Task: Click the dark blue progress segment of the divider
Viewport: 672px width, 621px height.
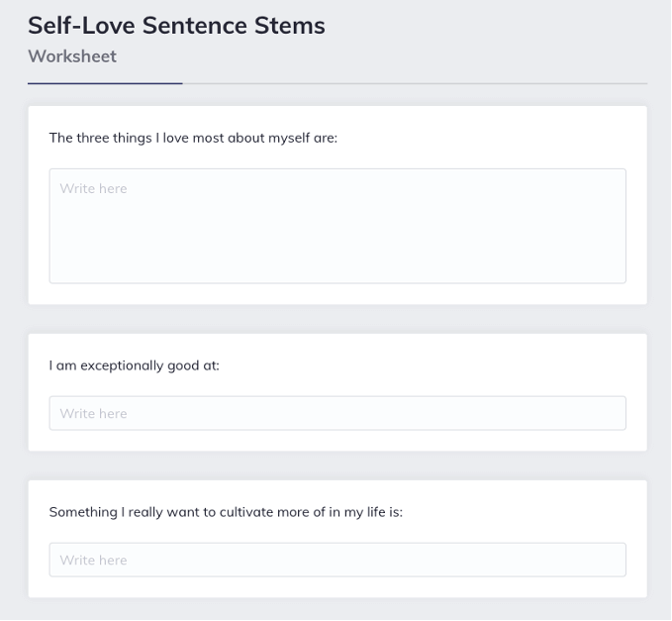Action: (x=105, y=83)
